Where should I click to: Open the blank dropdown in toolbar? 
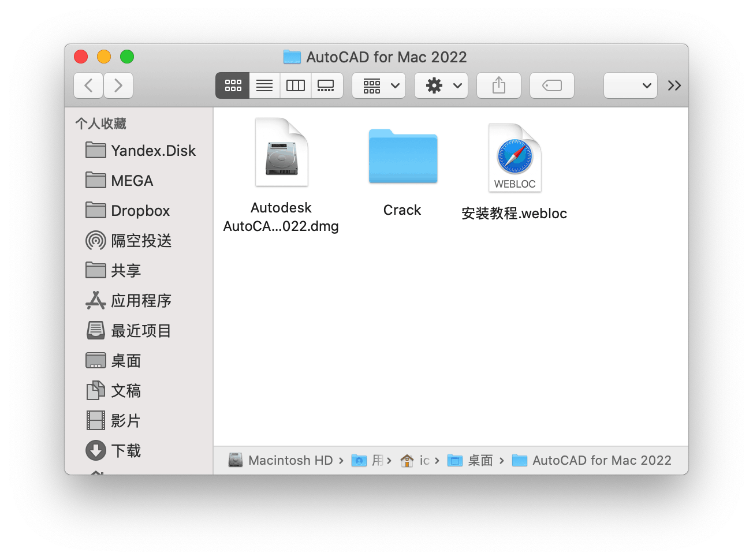point(631,85)
